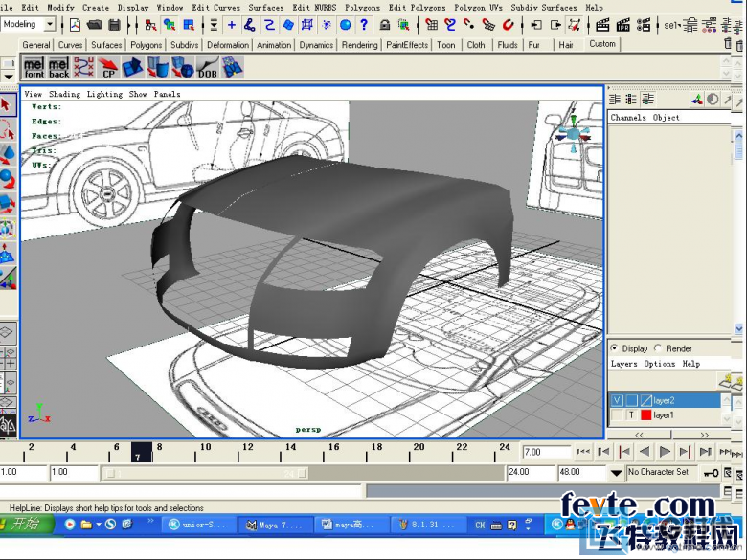Viewport: 747px width, 560px height.
Task: Open the character set dropdown arrow
Action: 616,473
